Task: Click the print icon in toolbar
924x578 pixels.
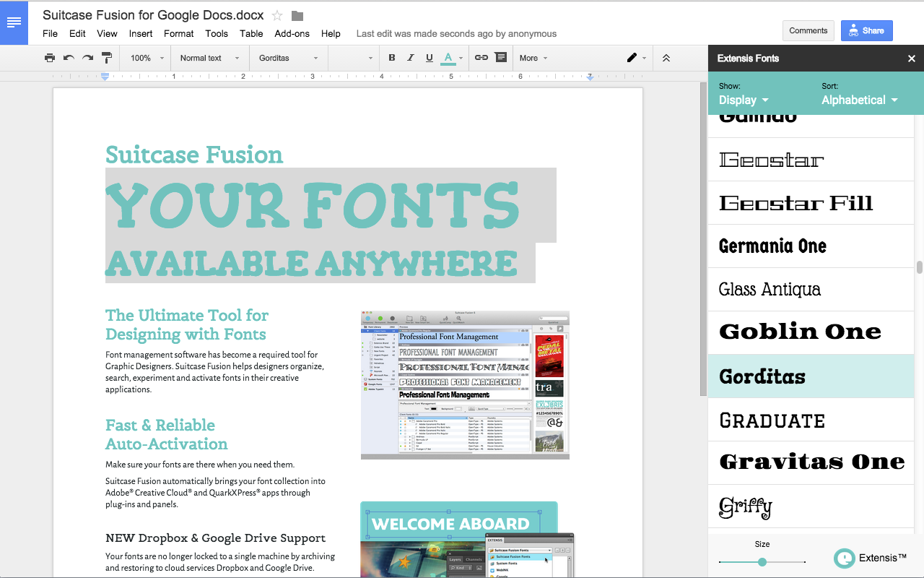Action: click(50, 58)
